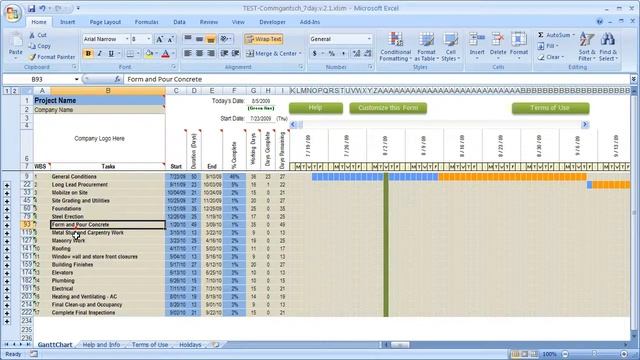The height and width of the screenshot is (360, 640).
Task: Open the number format General dropdown
Action: (369, 39)
